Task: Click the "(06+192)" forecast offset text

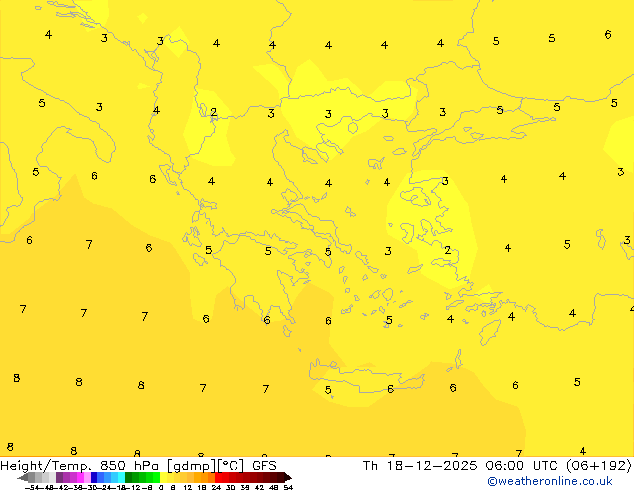Action: point(599,466)
